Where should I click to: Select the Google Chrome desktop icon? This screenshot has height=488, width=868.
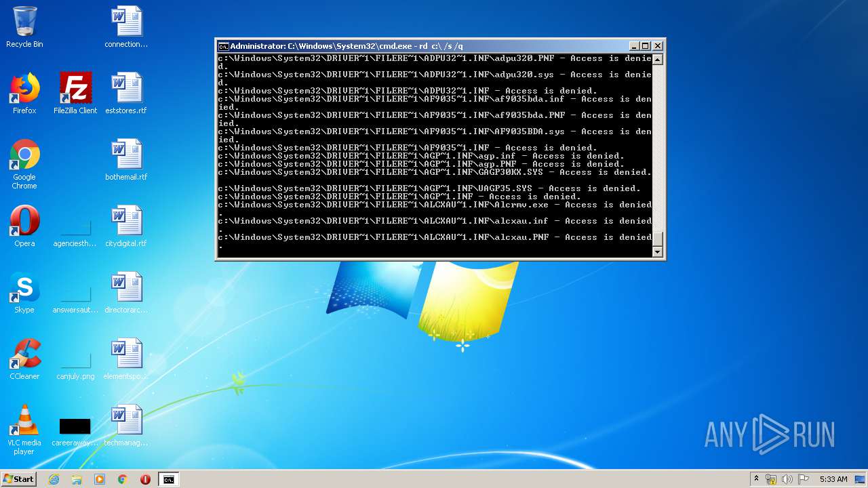[x=24, y=164]
